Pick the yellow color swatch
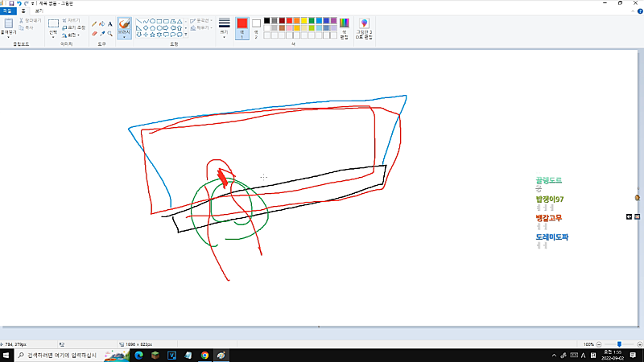The image size is (644, 362). click(304, 21)
